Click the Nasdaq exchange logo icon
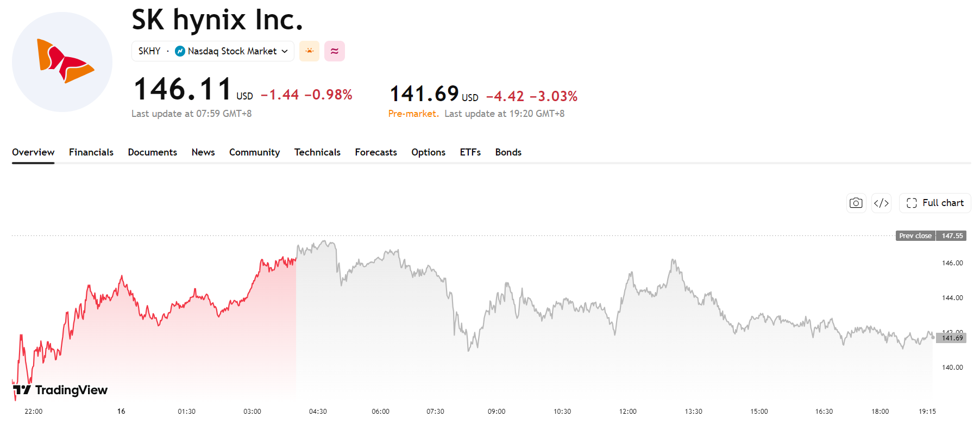Image resolution: width=980 pixels, height=429 pixels. pyautogui.click(x=180, y=51)
